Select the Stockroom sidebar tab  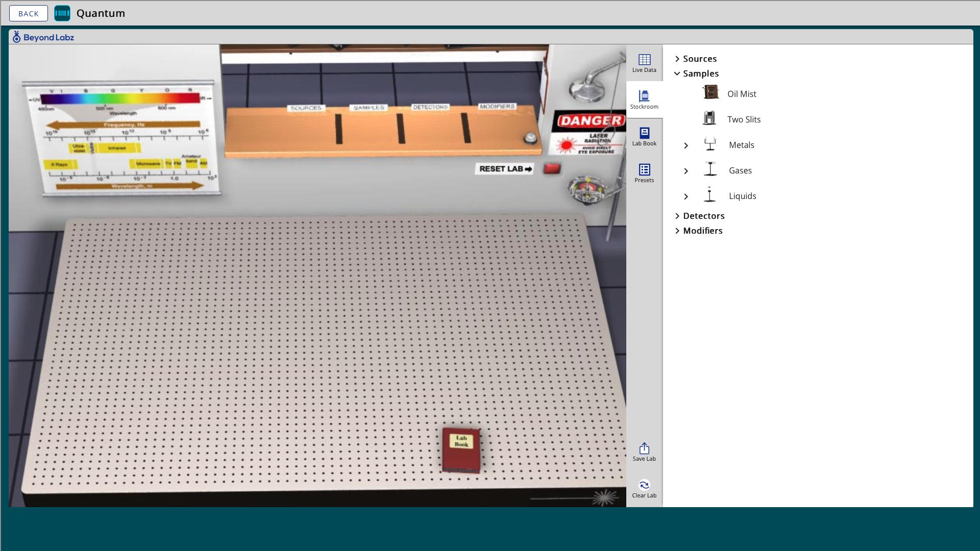click(x=644, y=100)
